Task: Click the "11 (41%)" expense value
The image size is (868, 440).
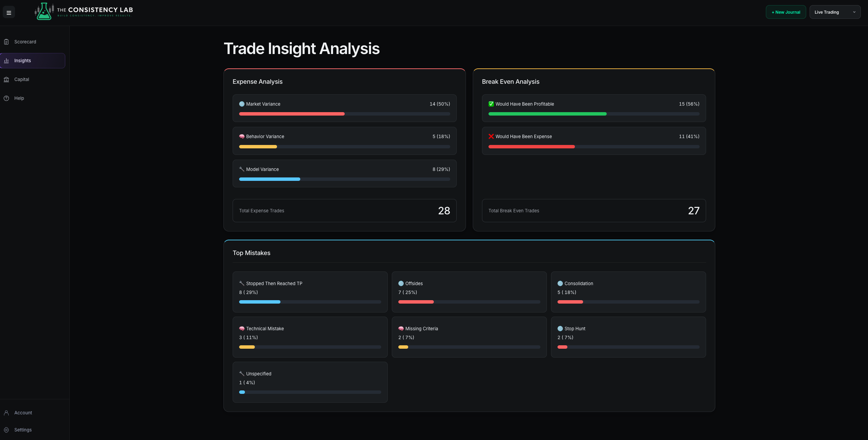Action: 689,136
